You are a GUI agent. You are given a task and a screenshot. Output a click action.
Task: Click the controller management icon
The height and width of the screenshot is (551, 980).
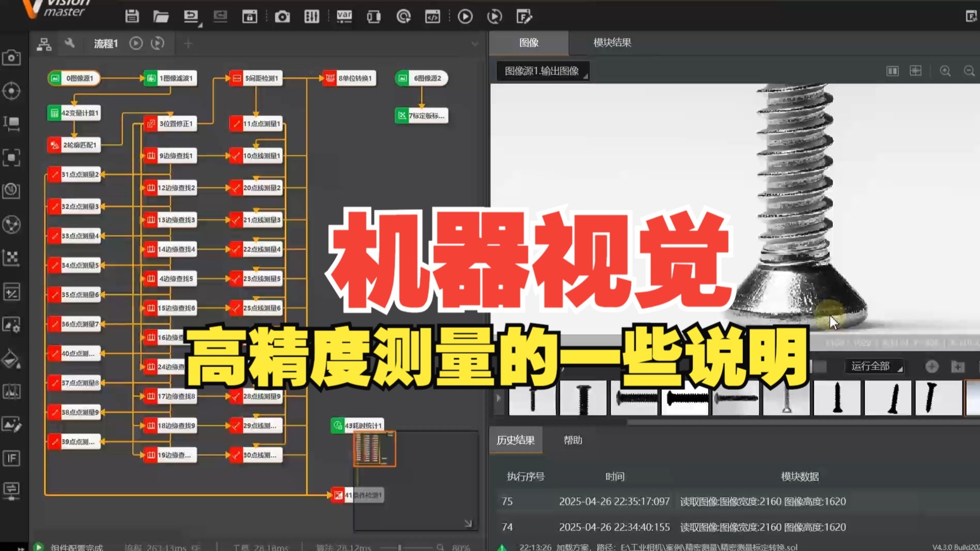(x=374, y=17)
